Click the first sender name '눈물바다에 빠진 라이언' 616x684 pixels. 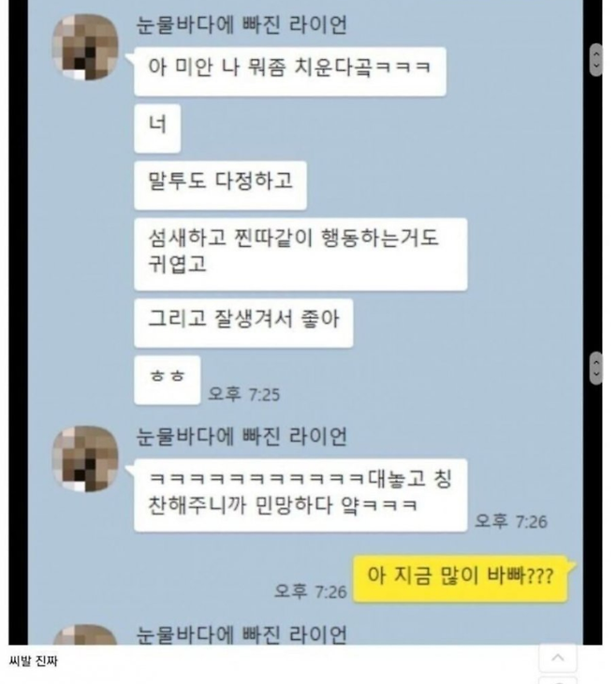[242, 24]
